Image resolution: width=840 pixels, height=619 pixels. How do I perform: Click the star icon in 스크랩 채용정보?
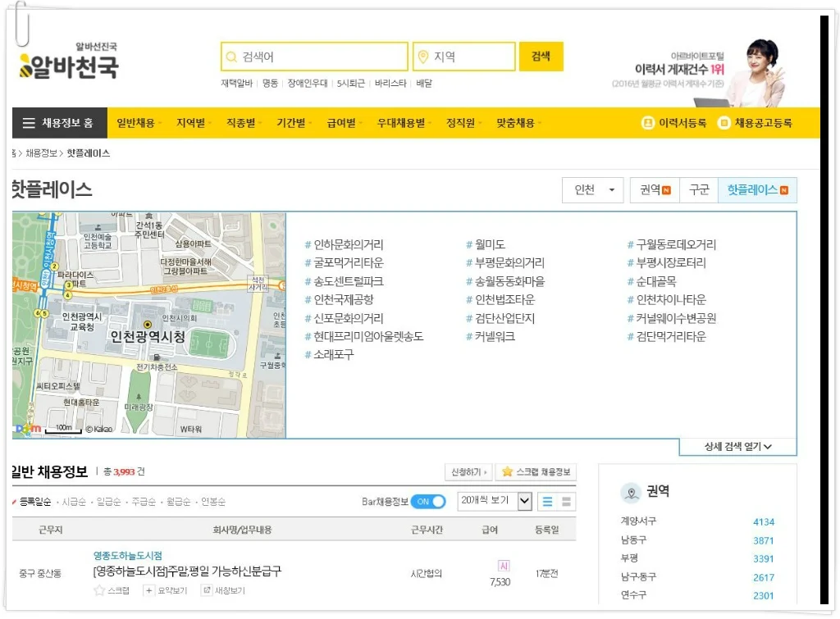507,471
